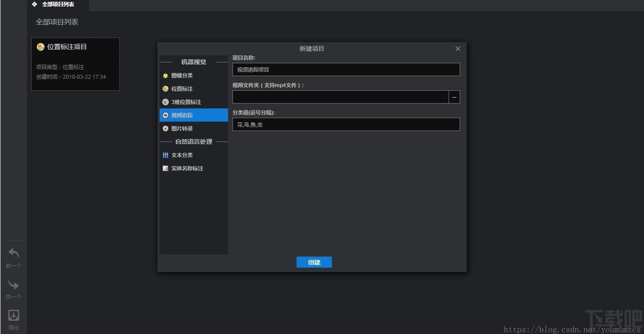Image resolution: width=644 pixels, height=334 pixels.
Task: Click the export (导出) icon
Action: click(x=14, y=315)
